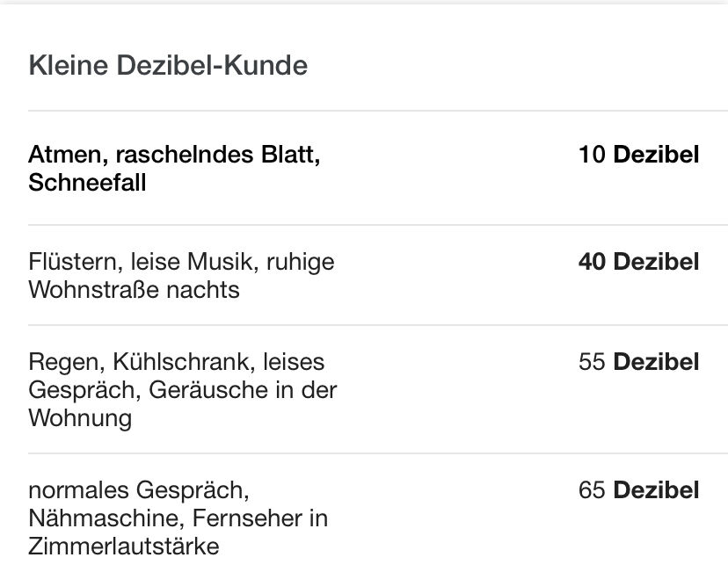Click the word "Atmen" in the first row
The image size is (728, 572).
(x=65, y=156)
